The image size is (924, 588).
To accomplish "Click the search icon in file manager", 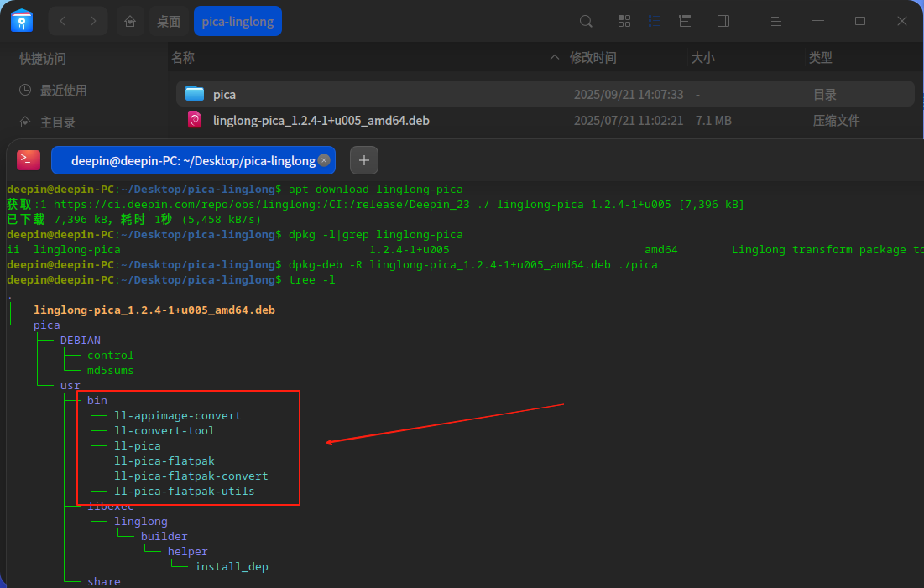I will tap(587, 21).
